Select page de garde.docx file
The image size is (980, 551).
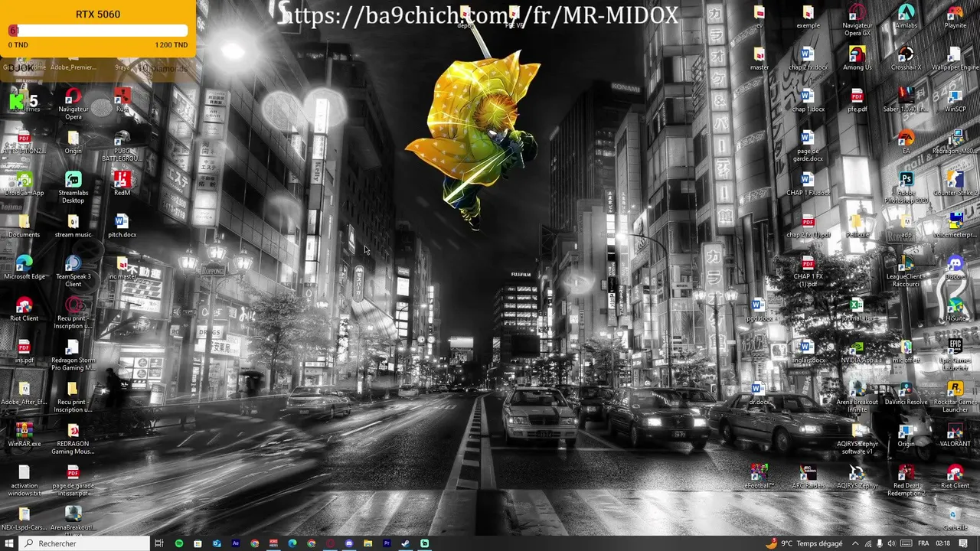click(808, 146)
